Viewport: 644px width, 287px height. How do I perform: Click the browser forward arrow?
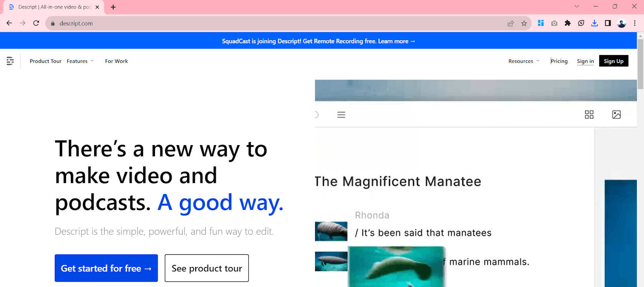click(23, 23)
